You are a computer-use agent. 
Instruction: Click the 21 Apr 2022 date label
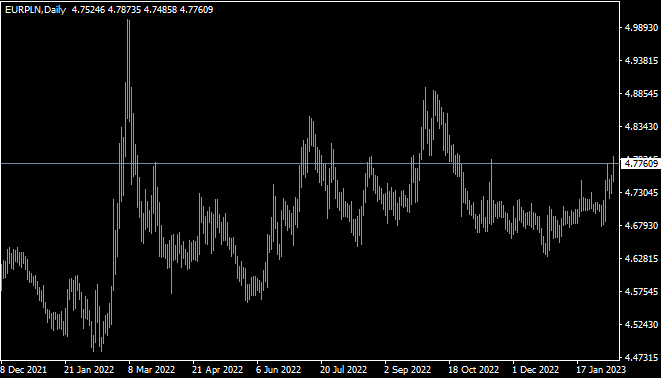[218, 370]
